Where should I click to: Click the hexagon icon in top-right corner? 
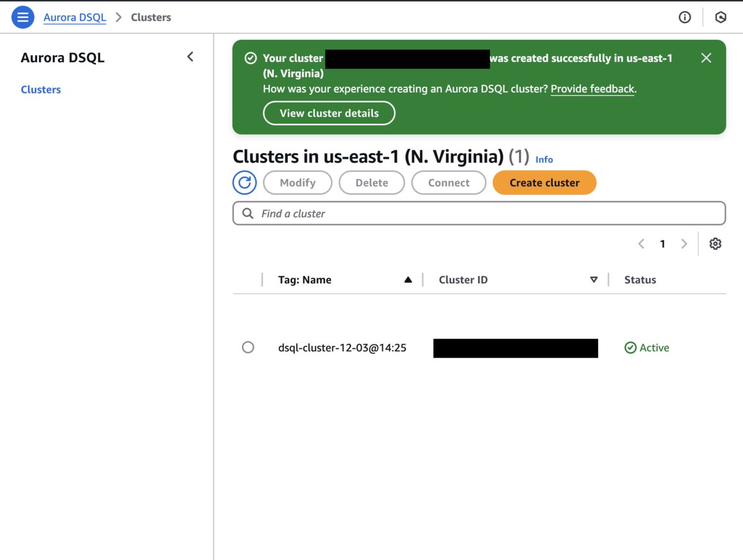click(721, 17)
